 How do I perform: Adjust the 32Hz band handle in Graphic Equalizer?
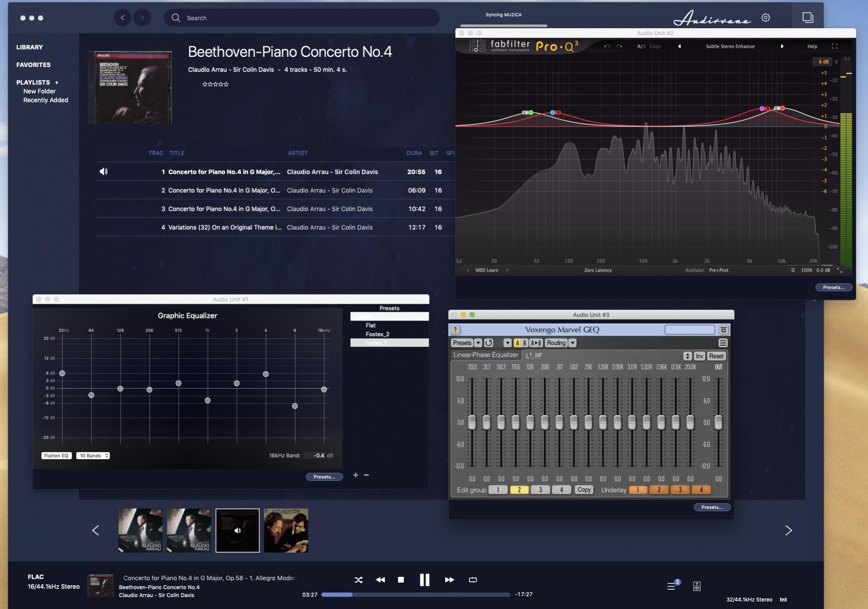pyautogui.click(x=62, y=374)
